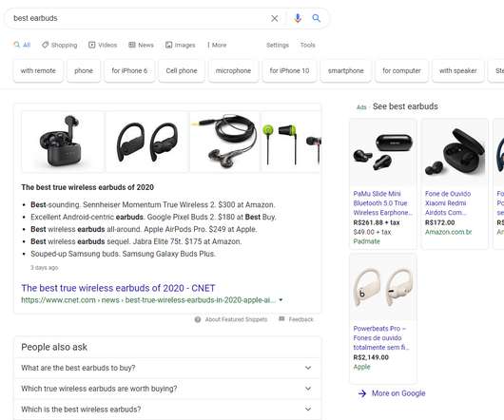Open the News tab
Screen dimensions: 504x420
[141, 45]
